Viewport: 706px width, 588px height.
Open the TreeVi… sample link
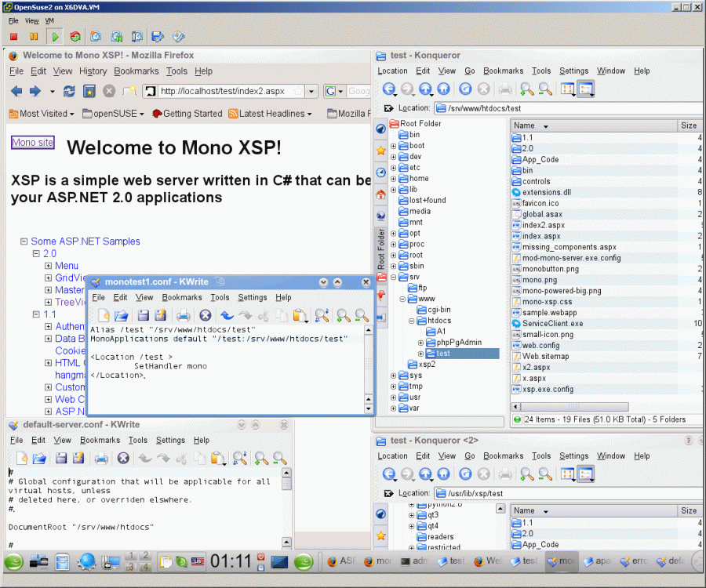pos(70,303)
